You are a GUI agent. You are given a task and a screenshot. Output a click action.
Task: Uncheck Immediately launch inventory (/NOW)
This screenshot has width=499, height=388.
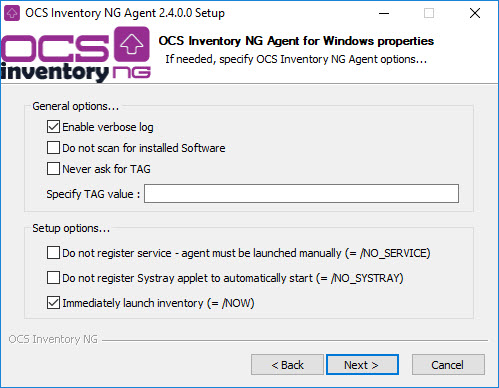pos(53,303)
